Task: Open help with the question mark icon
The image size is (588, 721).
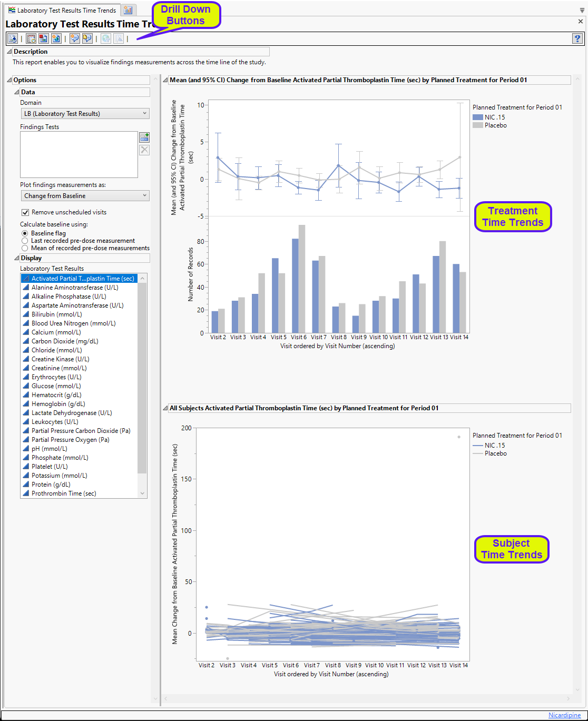Action: 577,38
